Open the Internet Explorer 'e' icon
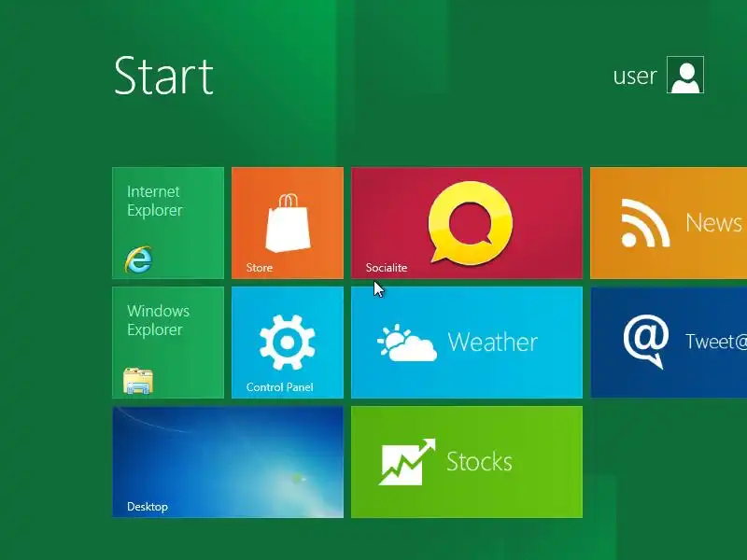 pyautogui.click(x=138, y=259)
